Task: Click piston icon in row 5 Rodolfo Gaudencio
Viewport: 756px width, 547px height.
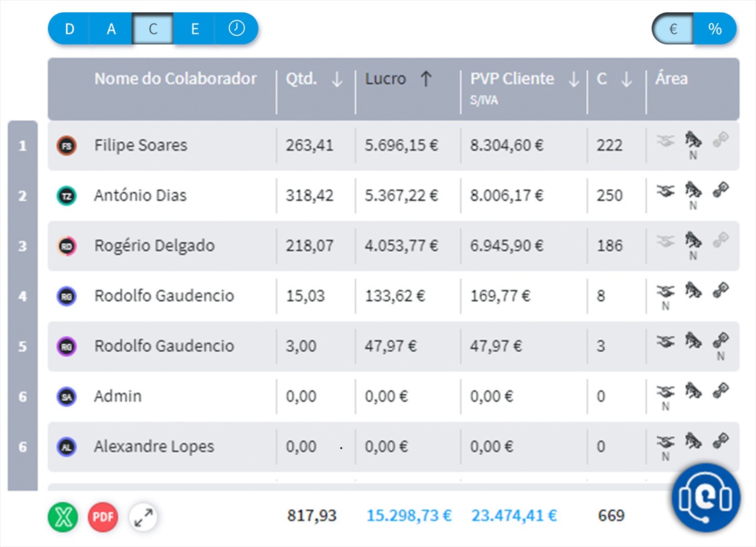Action: click(x=721, y=340)
